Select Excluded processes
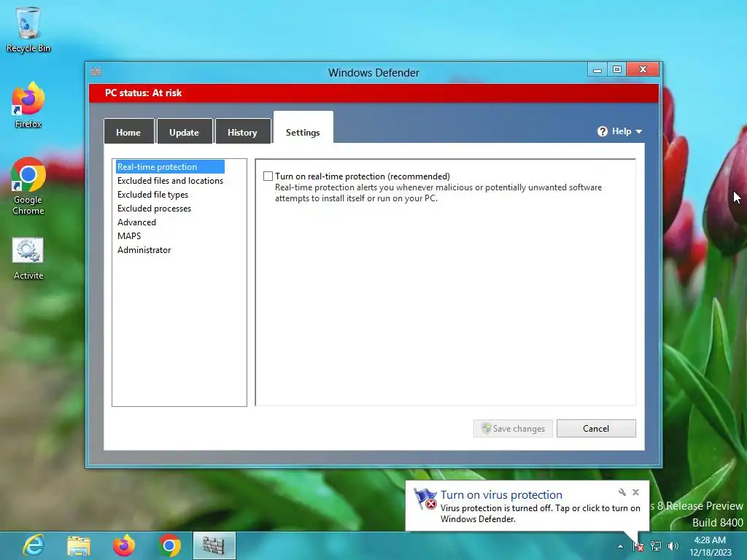 click(x=155, y=208)
